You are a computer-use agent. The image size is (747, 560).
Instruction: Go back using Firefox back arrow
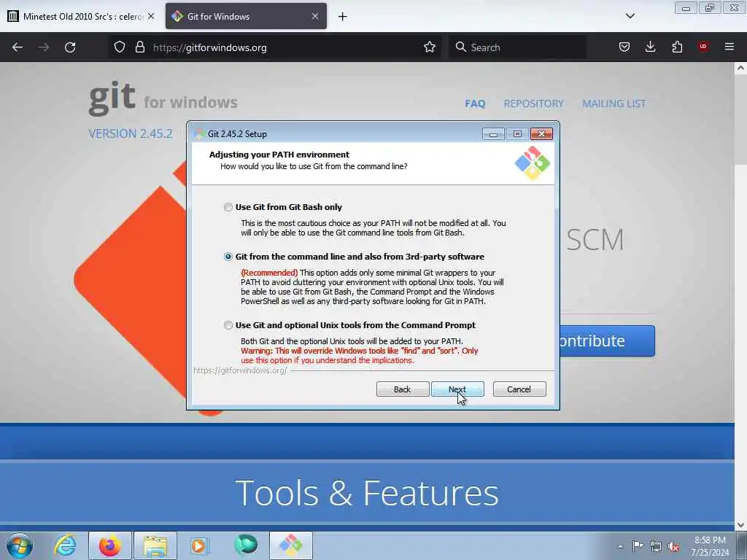pyautogui.click(x=18, y=47)
